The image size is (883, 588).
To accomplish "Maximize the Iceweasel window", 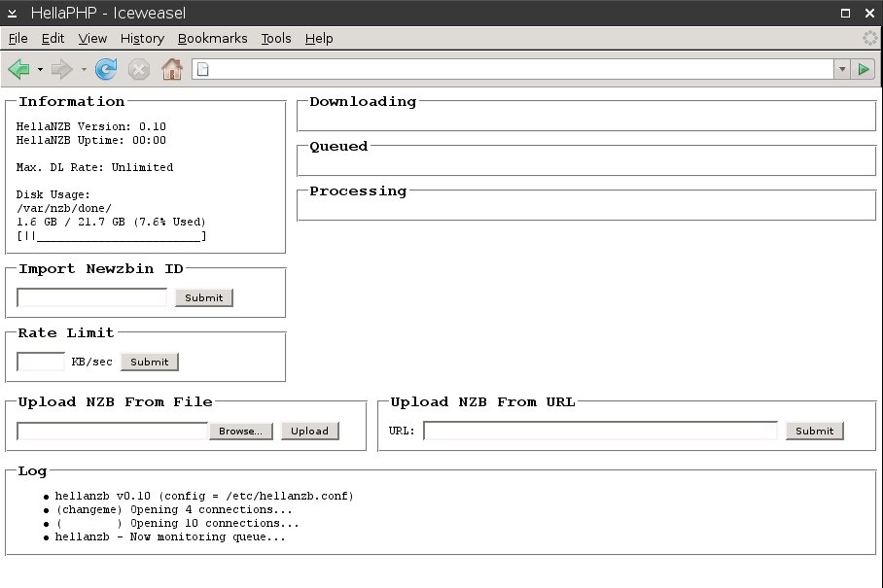I will tap(845, 13).
